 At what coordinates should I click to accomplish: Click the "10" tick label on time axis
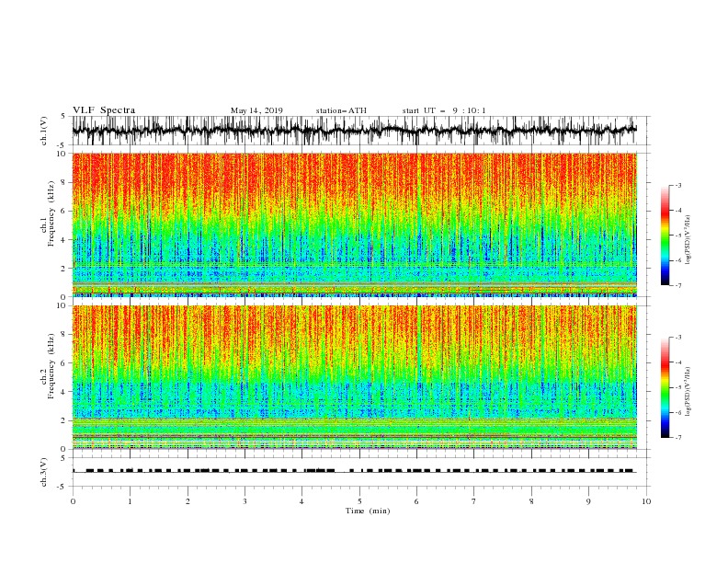646,501
